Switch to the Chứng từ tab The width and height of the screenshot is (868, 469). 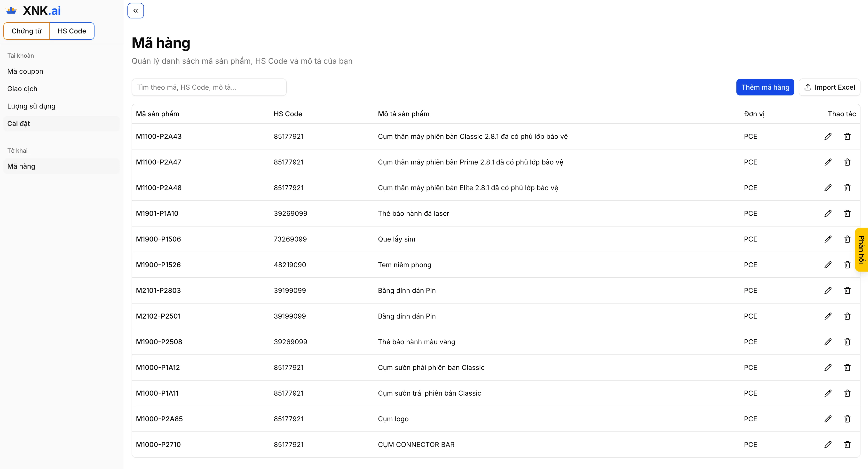[27, 31]
